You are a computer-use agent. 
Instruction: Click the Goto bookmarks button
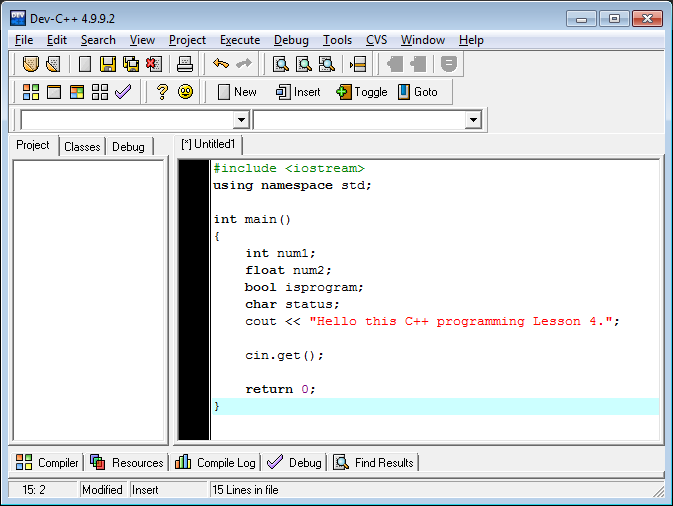tap(418, 92)
